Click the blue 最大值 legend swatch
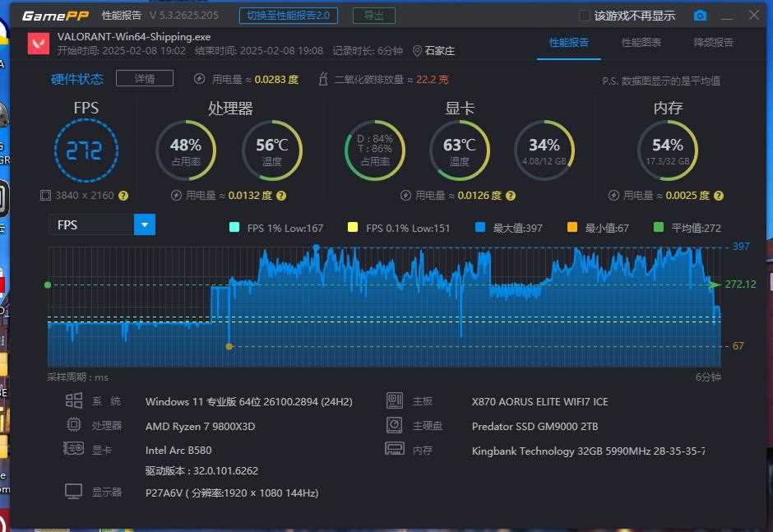The width and height of the screenshot is (773, 532). tap(480, 227)
